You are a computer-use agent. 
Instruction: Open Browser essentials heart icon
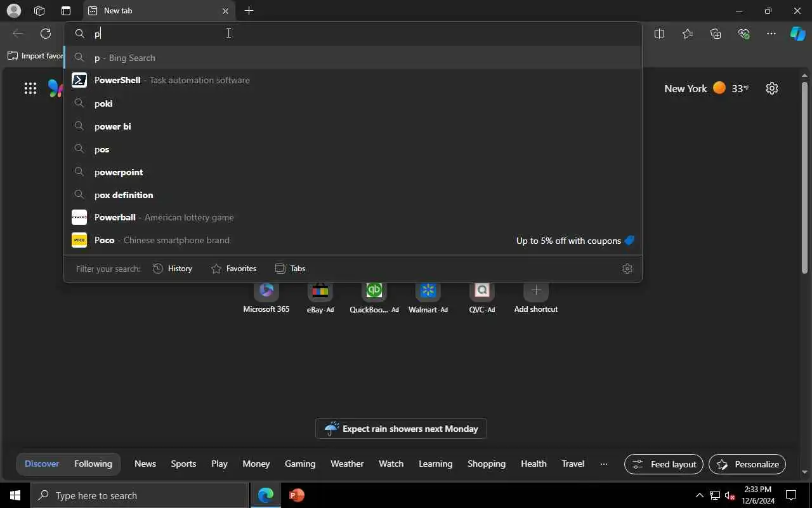[744, 34]
